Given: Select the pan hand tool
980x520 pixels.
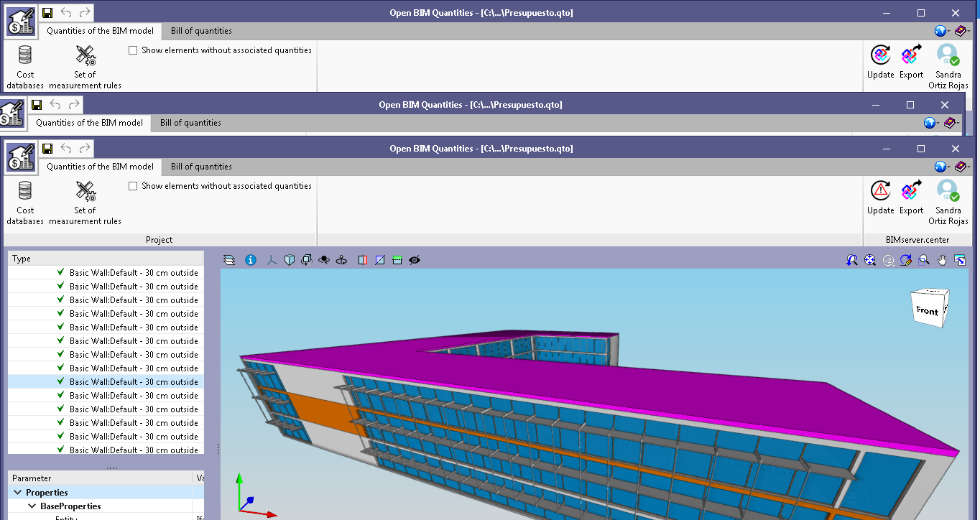Looking at the screenshot, I should coord(942,259).
